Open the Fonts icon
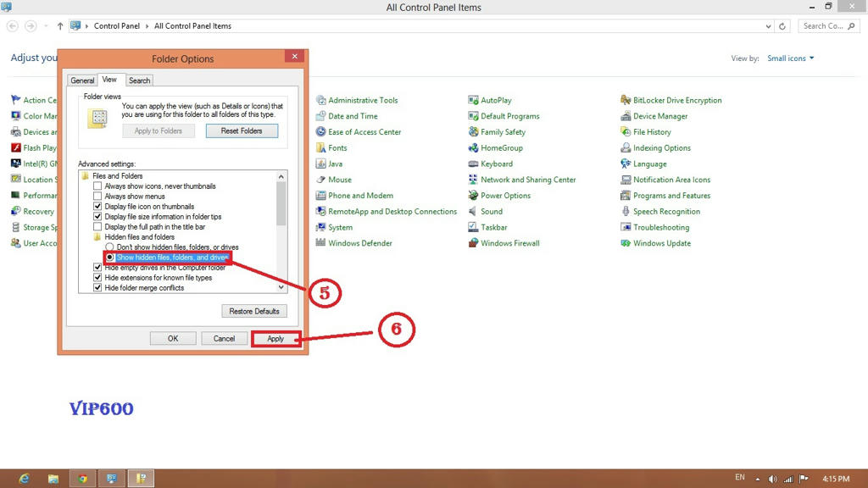 click(x=320, y=147)
